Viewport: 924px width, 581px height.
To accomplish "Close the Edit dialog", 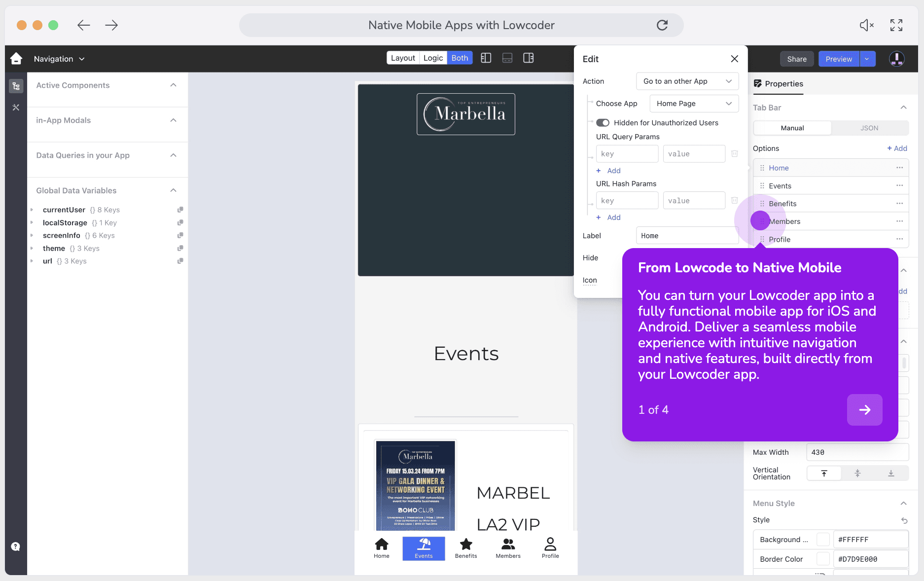I will coord(734,59).
